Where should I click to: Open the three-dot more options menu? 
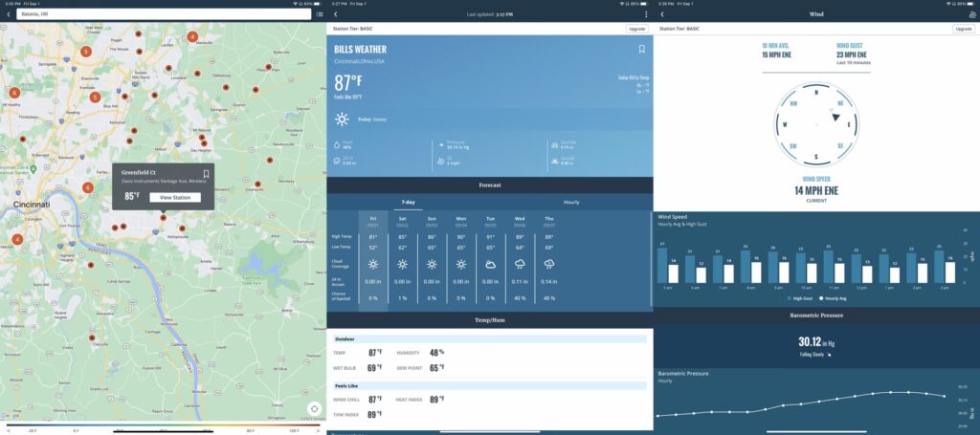click(x=646, y=14)
